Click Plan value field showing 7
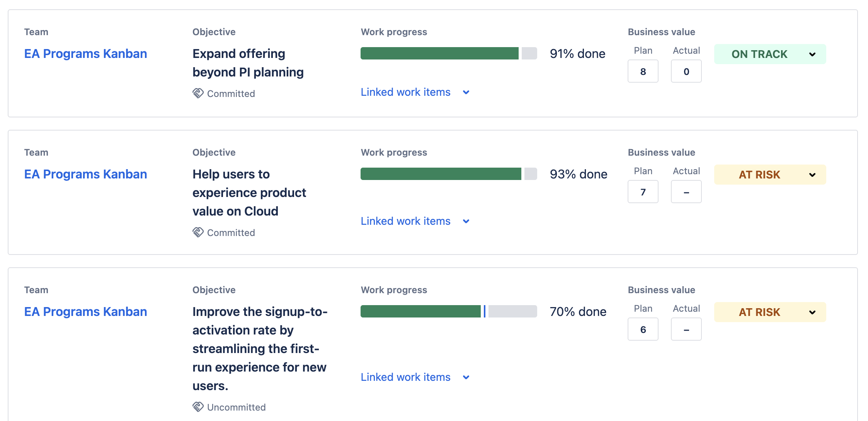This screenshot has width=868, height=421. tap(643, 192)
